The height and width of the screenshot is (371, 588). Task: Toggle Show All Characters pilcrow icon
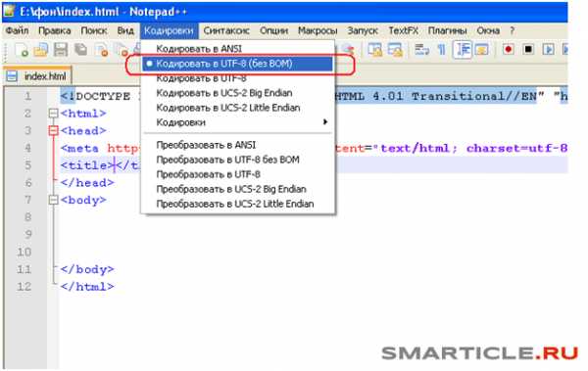point(442,50)
